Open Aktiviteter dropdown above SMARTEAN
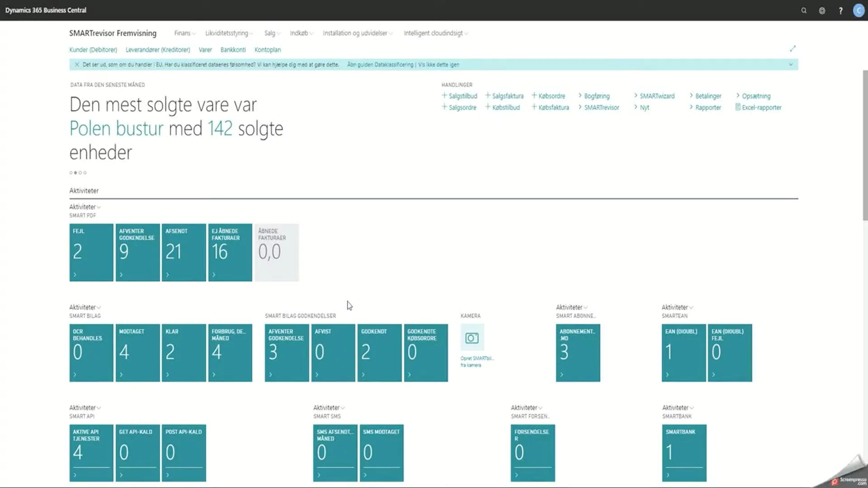 click(x=677, y=307)
